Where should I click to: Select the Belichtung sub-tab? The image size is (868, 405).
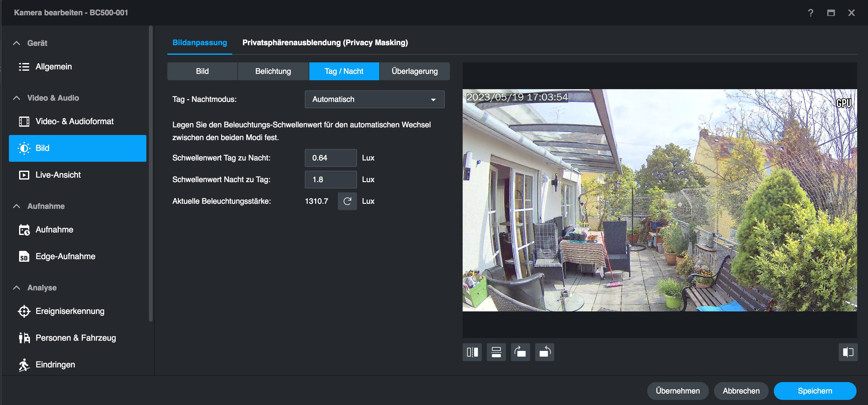(273, 71)
